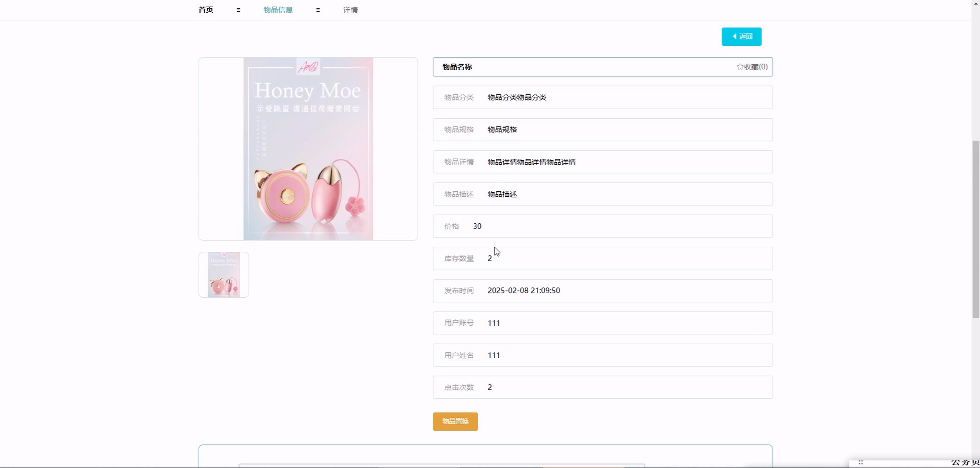Image resolution: width=980 pixels, height=468 pixels.
Task: Click the 发布时间 date value
Action: (523, 290)
